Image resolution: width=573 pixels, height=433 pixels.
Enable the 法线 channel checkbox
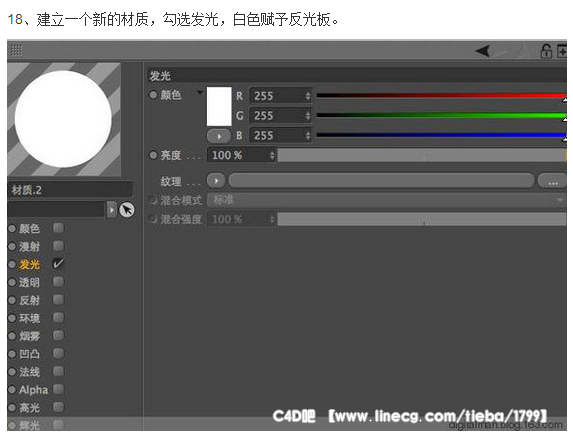[58, 371]
